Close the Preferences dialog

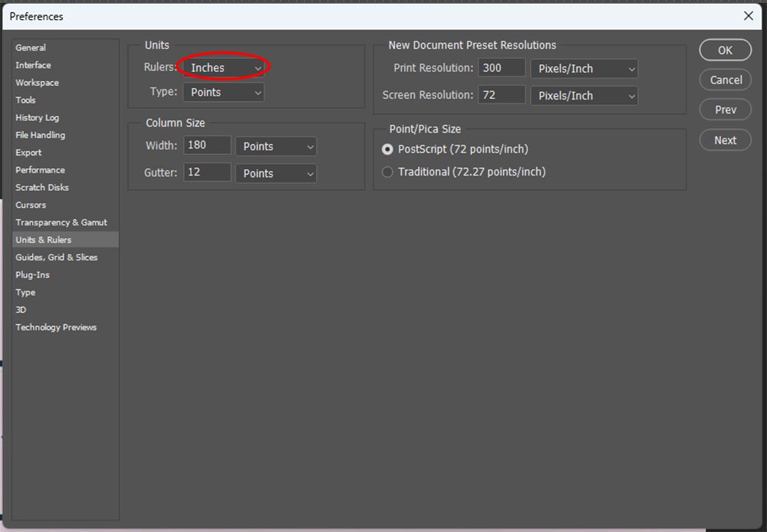coord(749,15)
